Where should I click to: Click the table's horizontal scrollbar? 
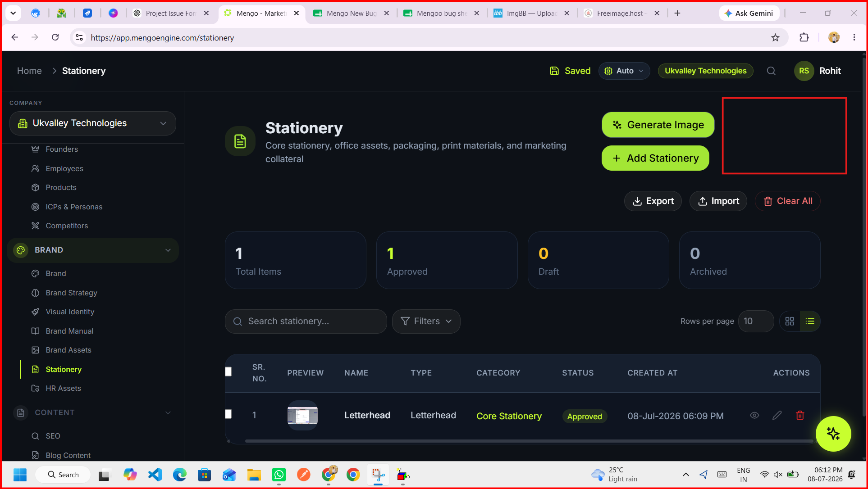528,441
